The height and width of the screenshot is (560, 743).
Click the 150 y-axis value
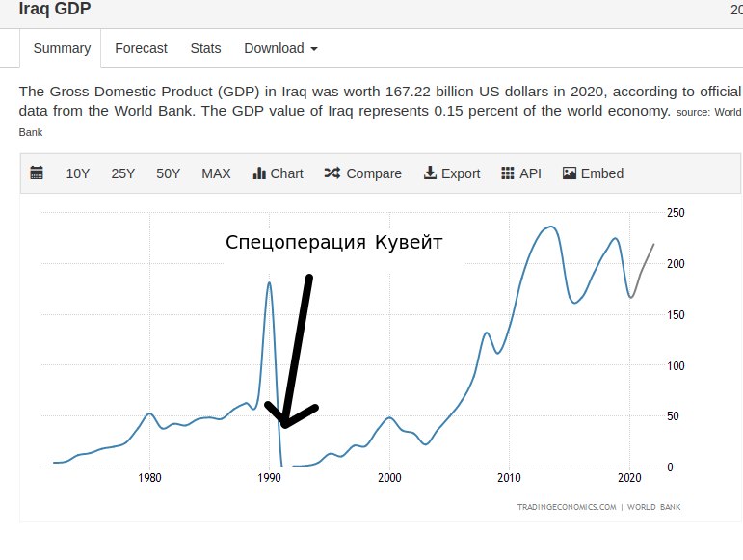(x=676, y=314)
